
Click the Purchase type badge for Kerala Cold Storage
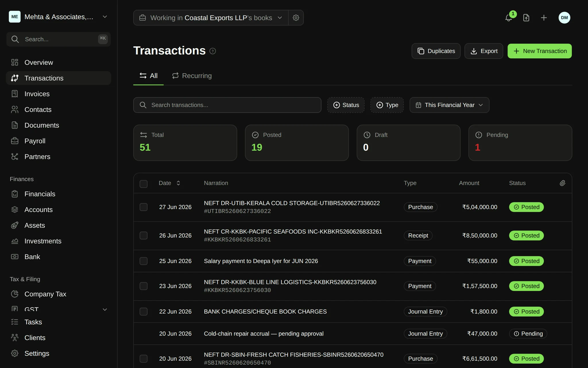(420, 207)
